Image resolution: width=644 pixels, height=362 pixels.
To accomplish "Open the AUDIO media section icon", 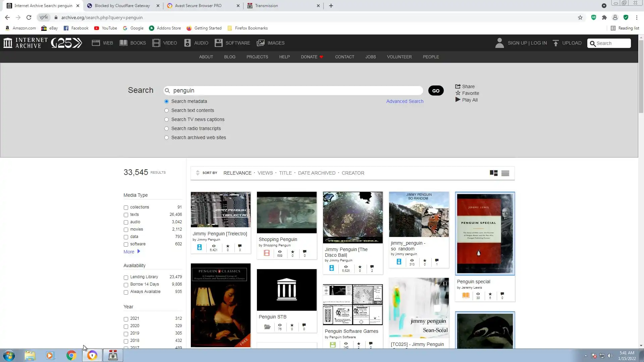I will pos(187,43).
